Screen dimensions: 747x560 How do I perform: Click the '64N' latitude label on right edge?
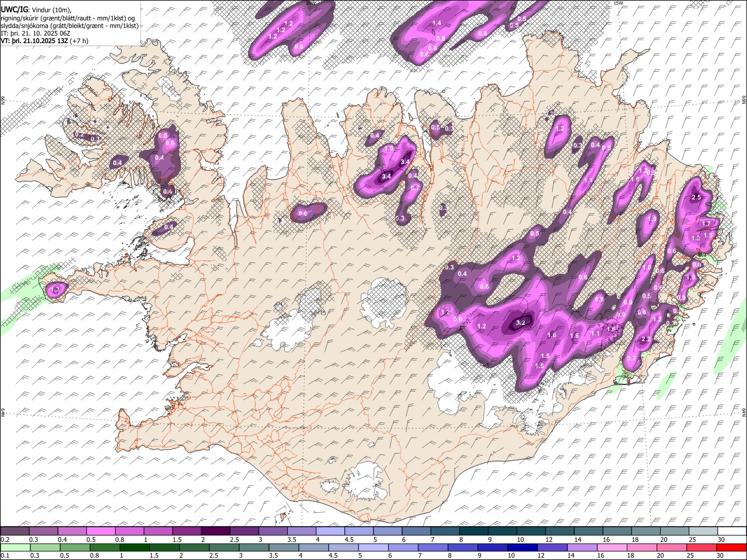point(744,413)
